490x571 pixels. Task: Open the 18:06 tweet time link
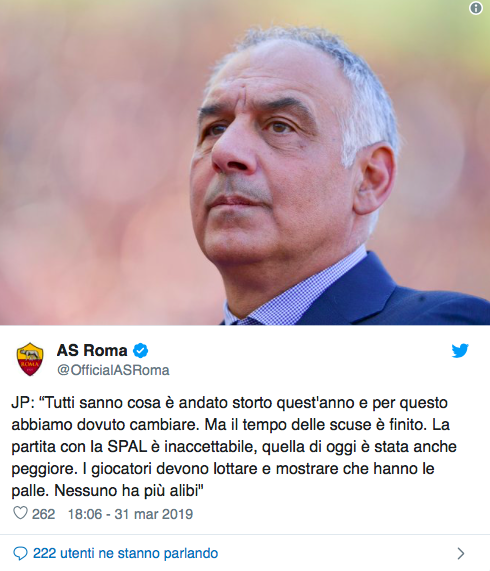click(85, 514)
